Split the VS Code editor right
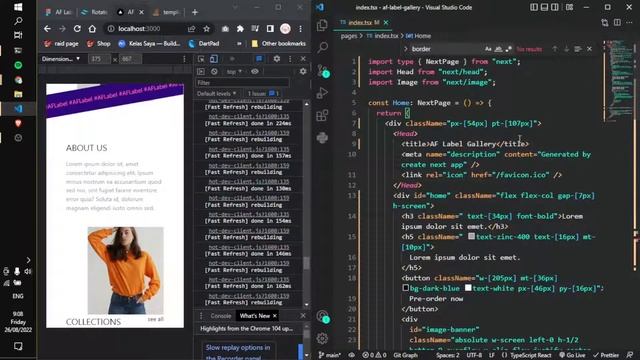This screenshot has height=360, width=640. coord(617,22)
